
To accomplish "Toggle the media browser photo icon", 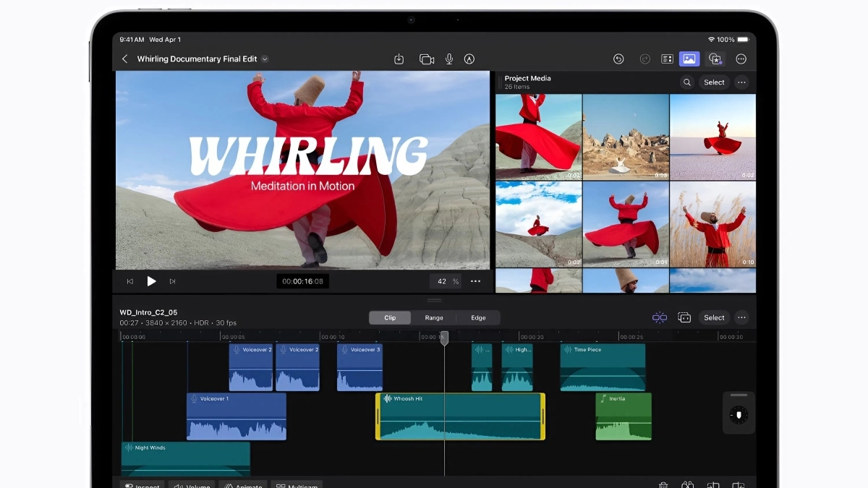I will click(689, 59).
